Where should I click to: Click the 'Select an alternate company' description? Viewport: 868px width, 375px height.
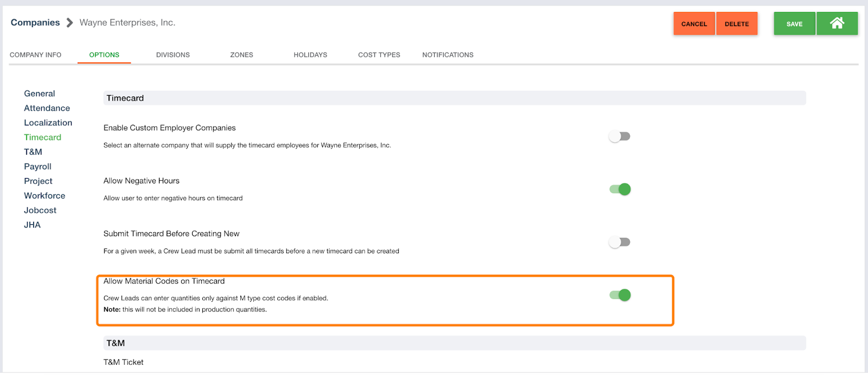point(247,145)
